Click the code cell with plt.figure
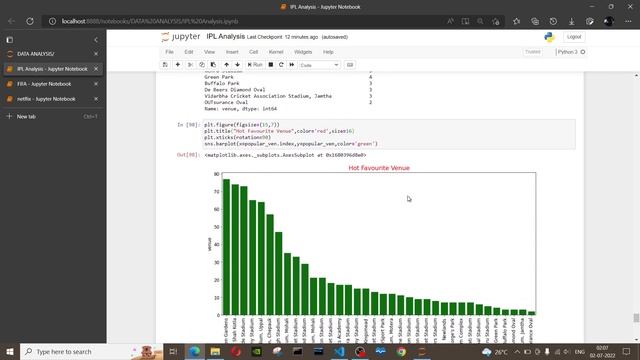Screen dimensions: 640x360 coord(389,134)
